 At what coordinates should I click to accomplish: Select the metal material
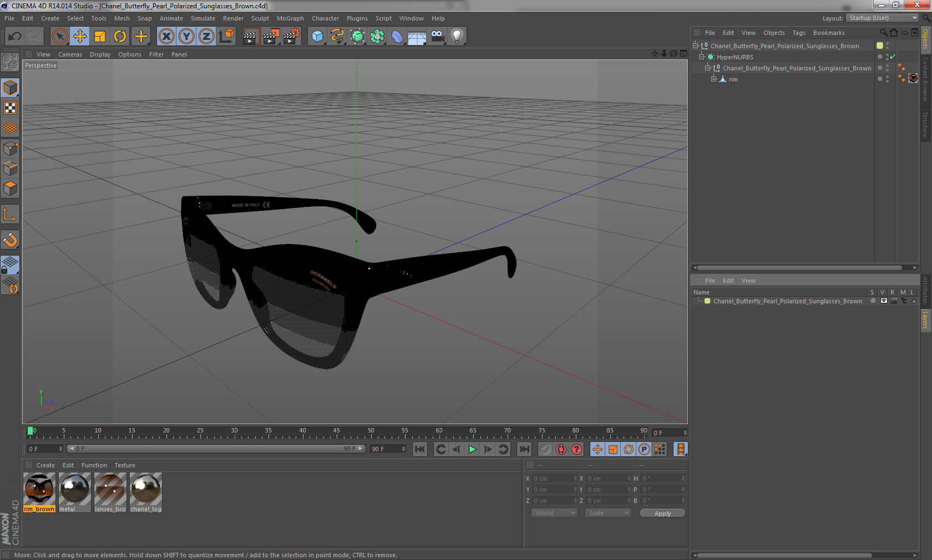tap(75, 492)
